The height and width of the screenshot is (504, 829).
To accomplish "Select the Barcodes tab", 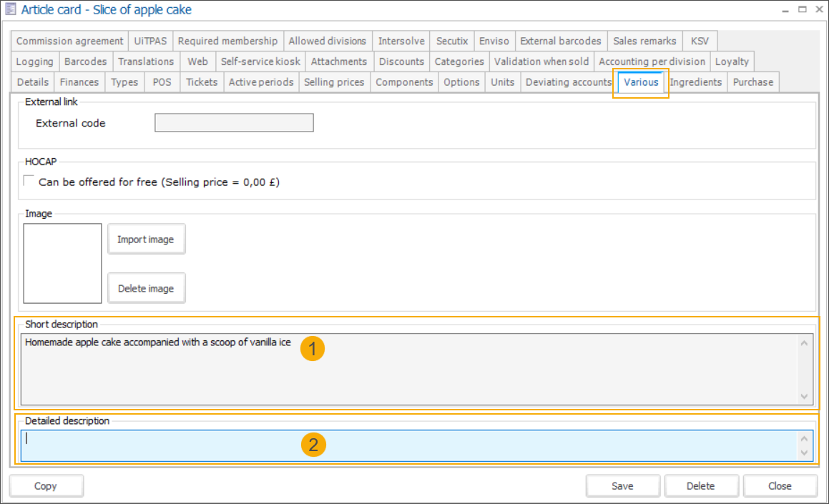I will coord(85,61).
